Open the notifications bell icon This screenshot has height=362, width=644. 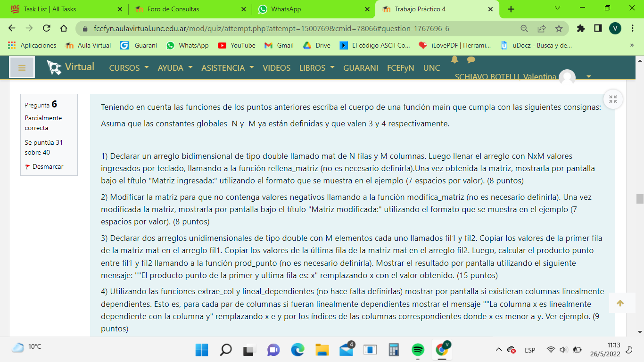coord(454,60)
